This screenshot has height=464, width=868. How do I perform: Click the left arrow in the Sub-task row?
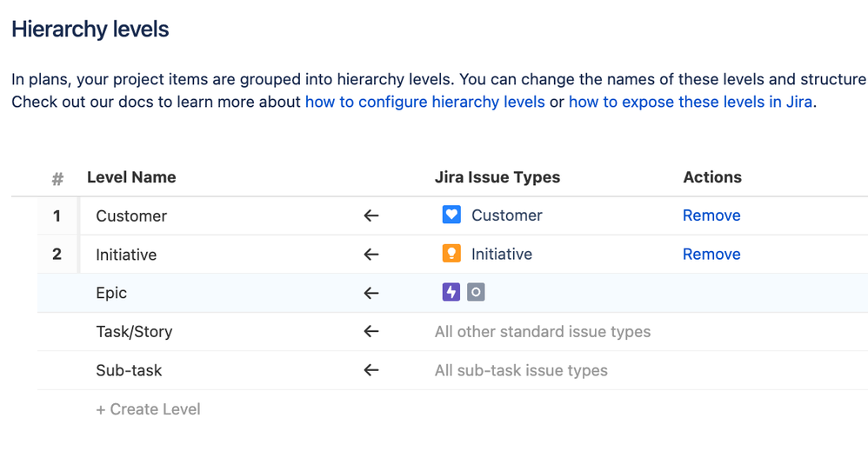371,370
